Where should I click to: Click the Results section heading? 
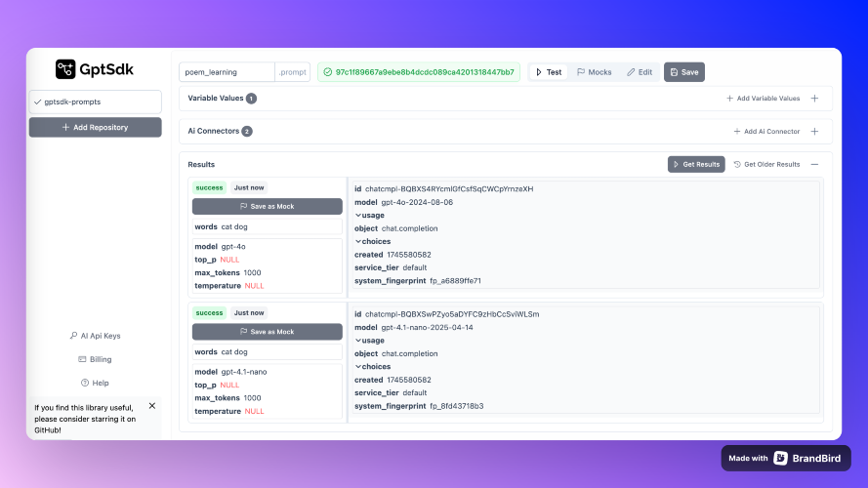point(201,164)
